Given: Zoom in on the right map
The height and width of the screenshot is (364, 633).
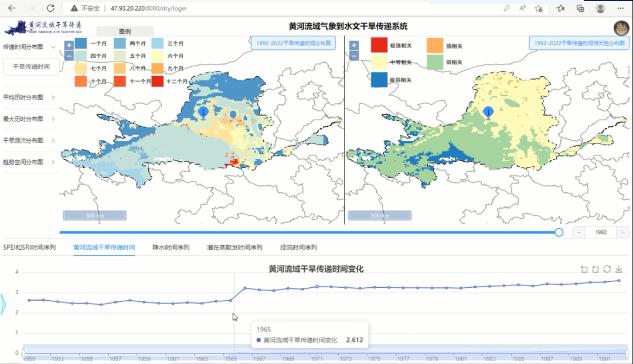Looking at the screenshot, I should click(354, 45).
